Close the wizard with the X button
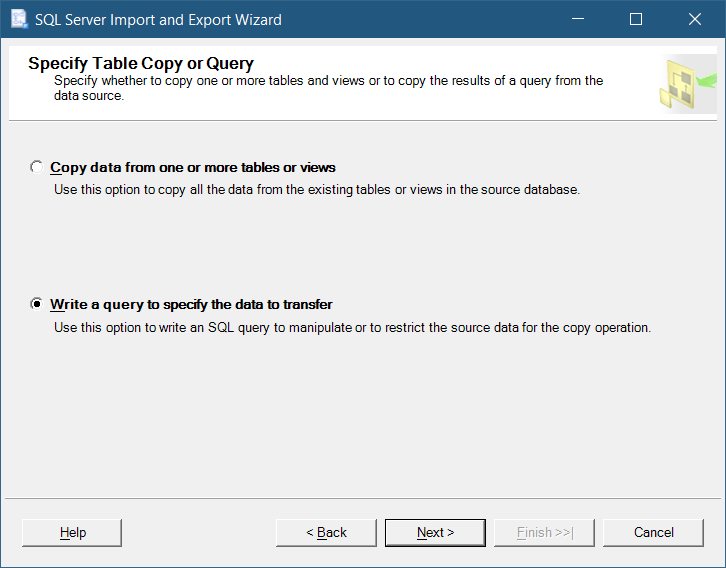 point(695,19)
